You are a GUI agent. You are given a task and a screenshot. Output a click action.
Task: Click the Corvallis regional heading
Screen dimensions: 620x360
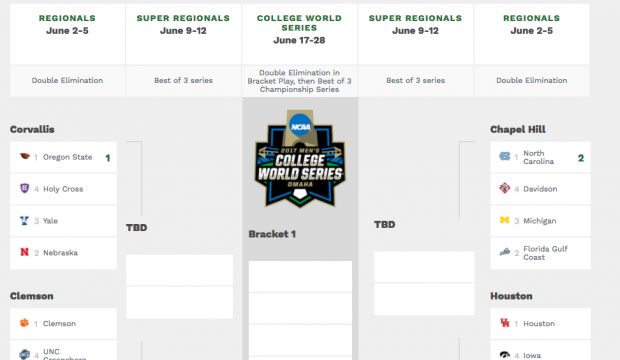(32, 129)
